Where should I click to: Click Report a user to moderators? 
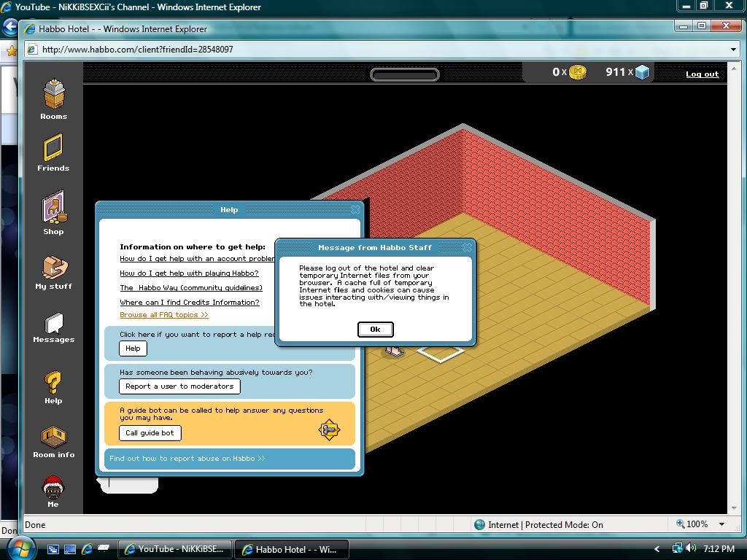[x=179, y=386]
